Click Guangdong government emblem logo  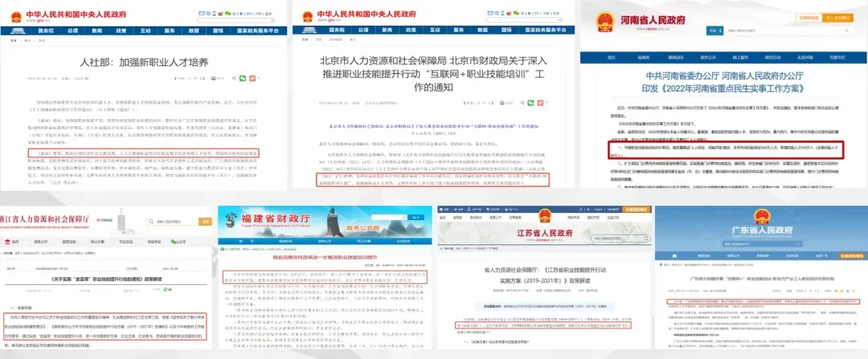tap(762, 217)
